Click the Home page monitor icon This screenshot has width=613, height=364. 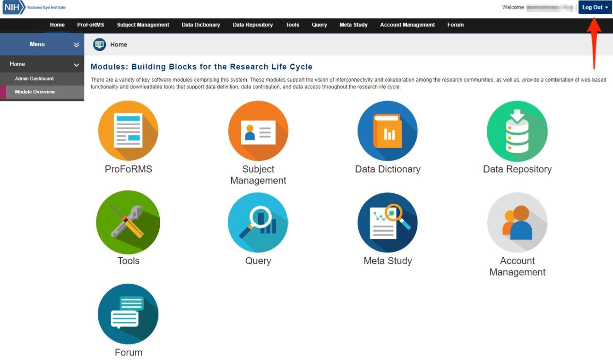pos(100,44)
